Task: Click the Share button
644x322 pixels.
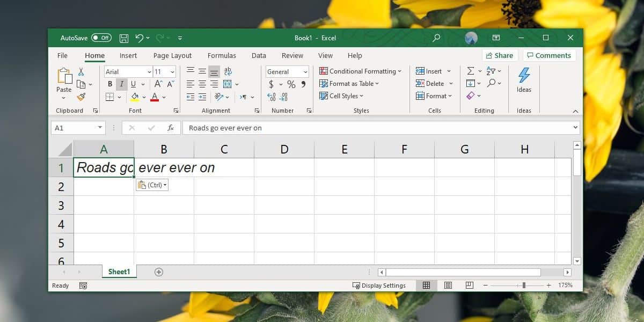Action: click(x=500, y=55)
